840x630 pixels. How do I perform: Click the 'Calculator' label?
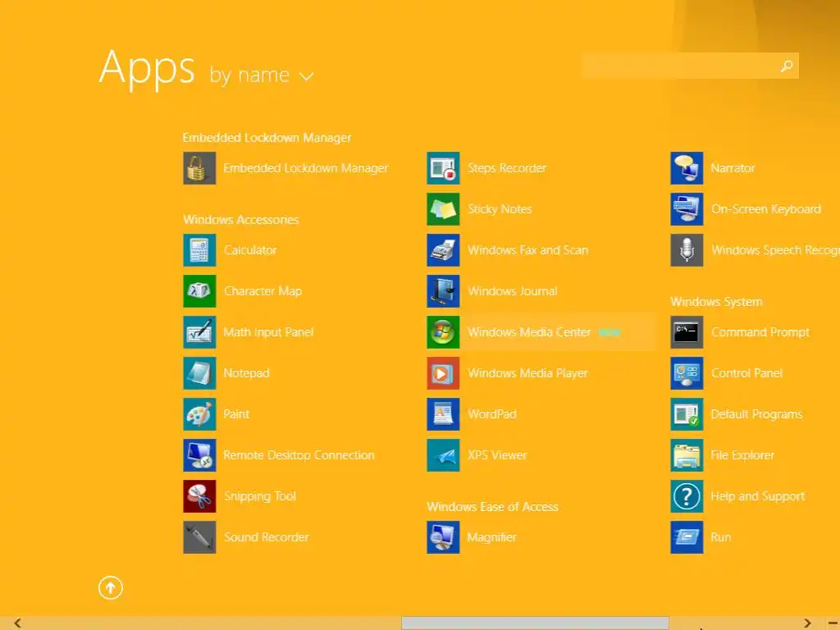pyautogui.click(x=250, y=250)
